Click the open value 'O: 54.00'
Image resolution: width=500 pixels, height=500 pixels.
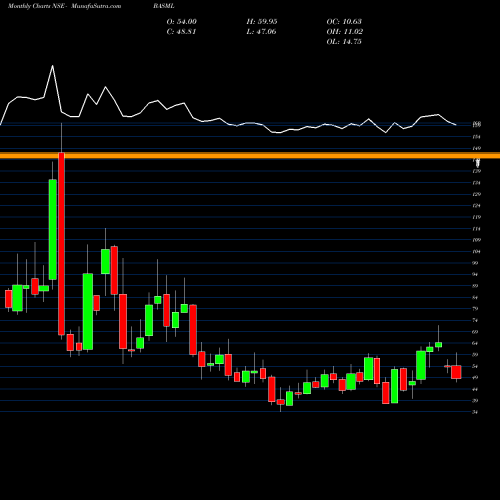point(182,22)
